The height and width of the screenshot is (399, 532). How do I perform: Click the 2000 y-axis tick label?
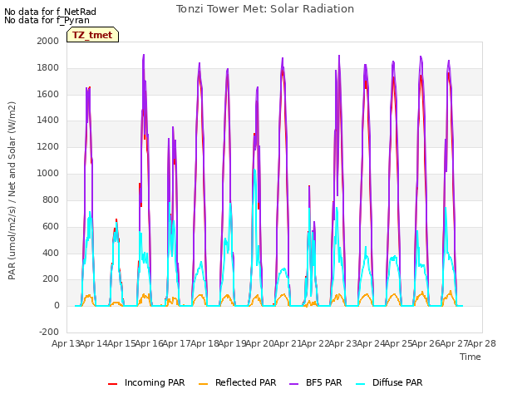(x=48, y=41)
